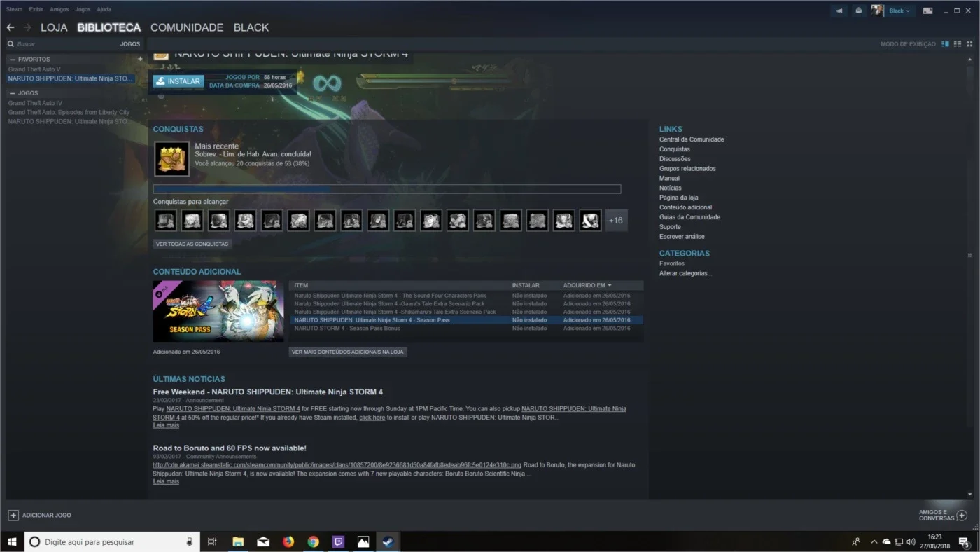Open the OneDrive cloud tray icon
Image resolution: width=980 pixels, height=552 pixels.
tap(886, 541)
